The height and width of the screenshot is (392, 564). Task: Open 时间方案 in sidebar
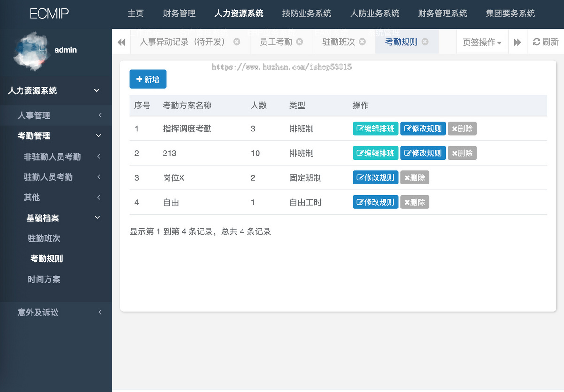click(44, 279)
